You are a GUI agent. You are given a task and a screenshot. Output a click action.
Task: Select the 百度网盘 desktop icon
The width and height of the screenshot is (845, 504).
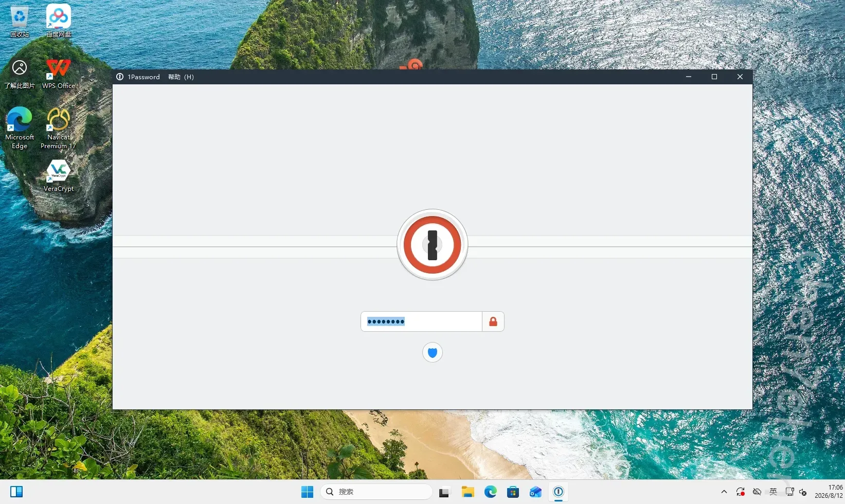coord(59,21)
